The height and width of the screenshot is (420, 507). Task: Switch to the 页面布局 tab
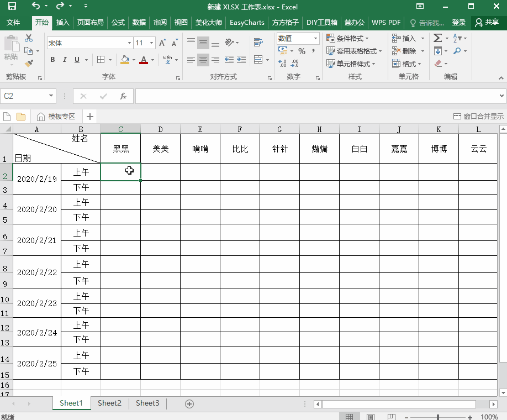pyautogui.click(x=90, y=22)
